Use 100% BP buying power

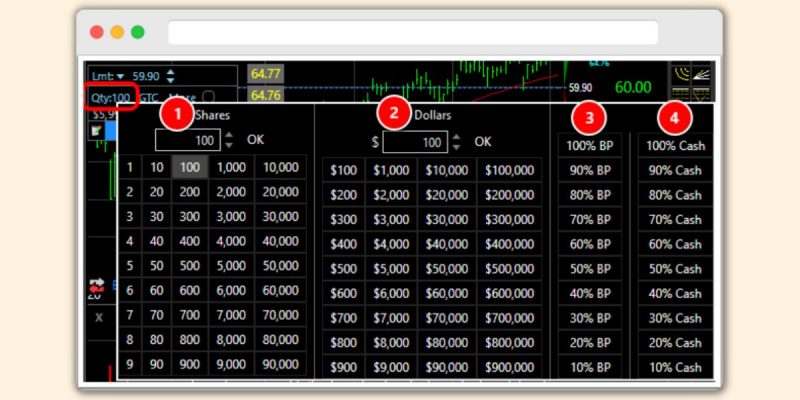[590, 146]
